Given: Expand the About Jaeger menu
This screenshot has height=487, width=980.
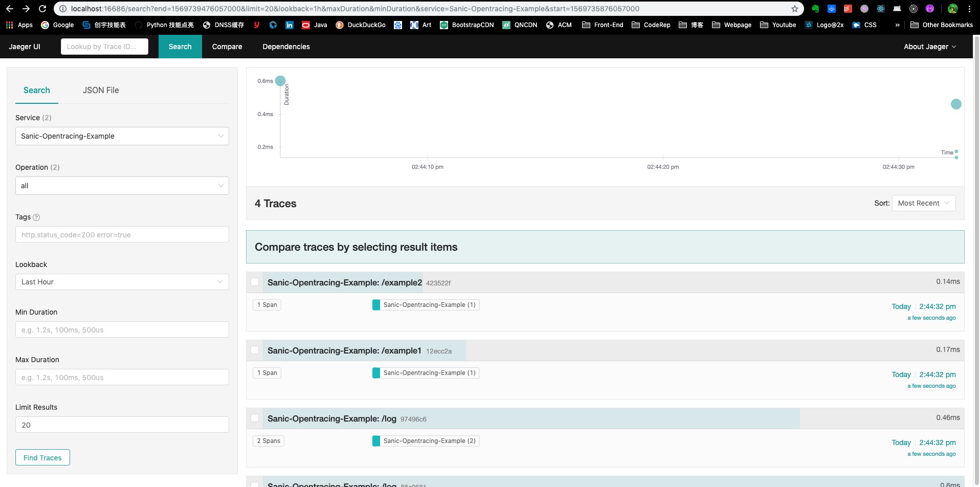Looking at the screenshot, I should point(929,47).
